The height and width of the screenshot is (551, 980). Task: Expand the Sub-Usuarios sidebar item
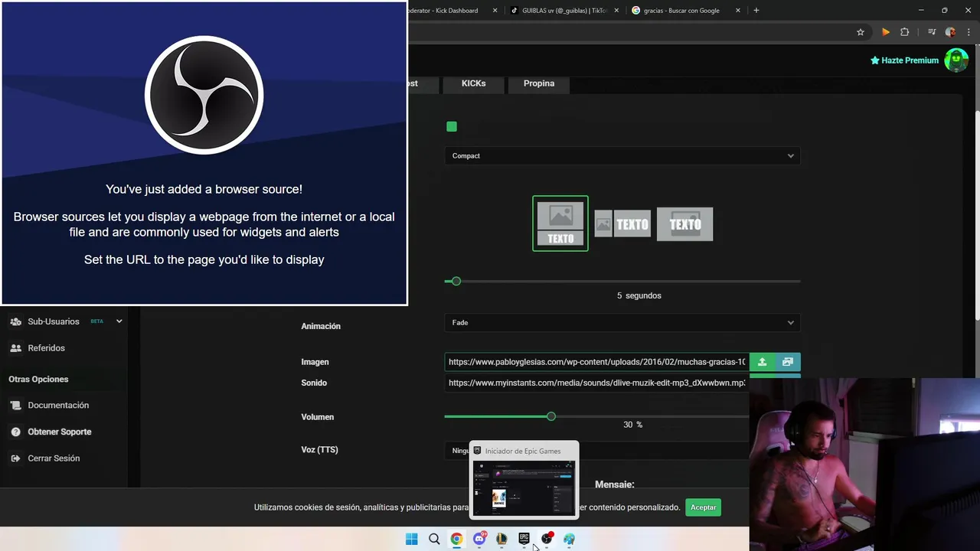point(119,321)
